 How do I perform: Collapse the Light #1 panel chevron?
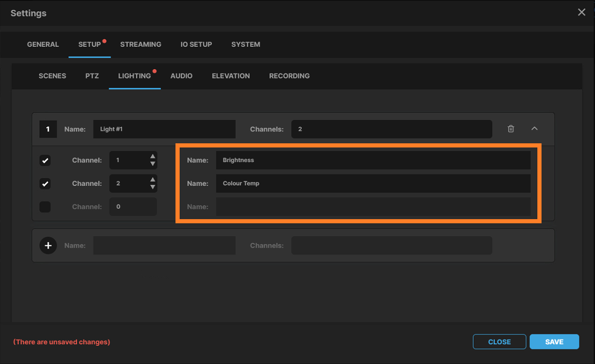point(534,129)
